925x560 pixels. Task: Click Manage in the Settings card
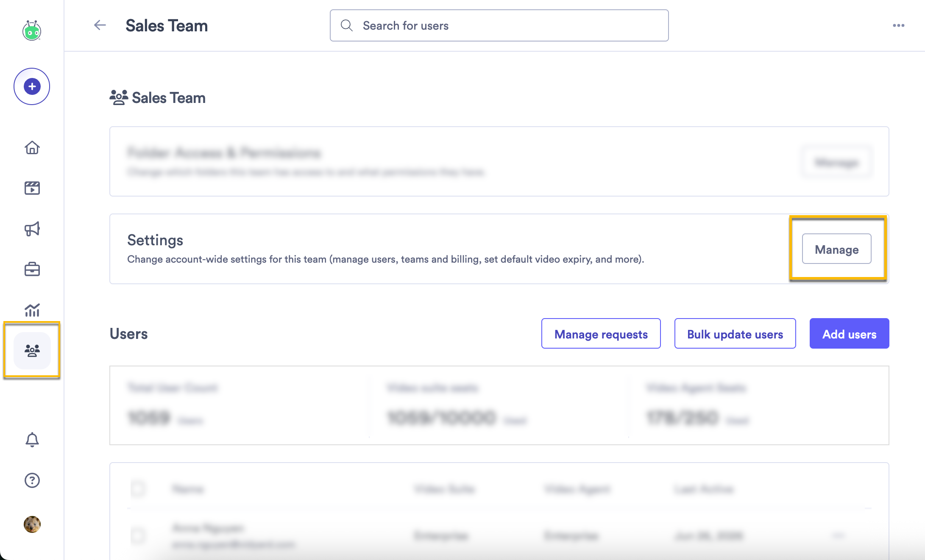point(837,249)
